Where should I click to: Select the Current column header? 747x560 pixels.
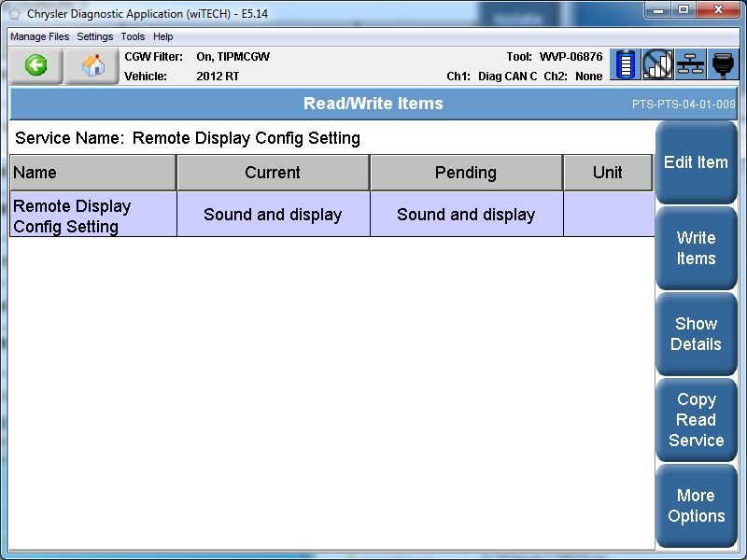pyautogui.click(x=273, y=173)
